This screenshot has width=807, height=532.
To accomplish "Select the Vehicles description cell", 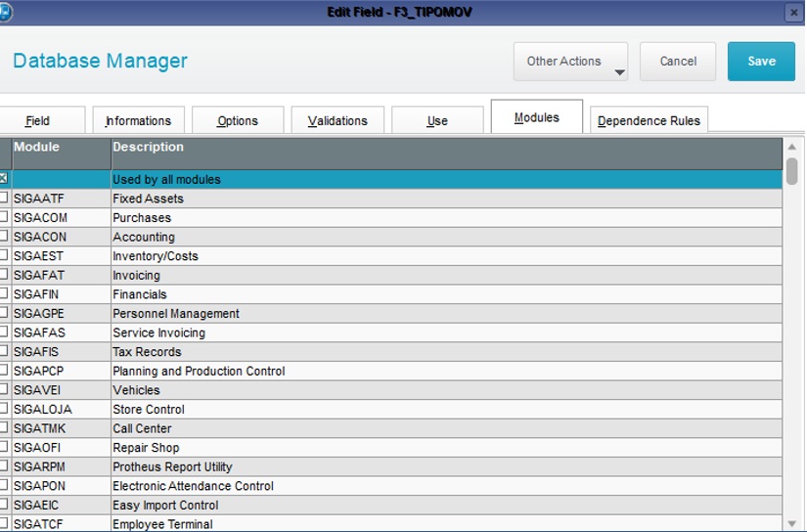I will tap(447, 390).
